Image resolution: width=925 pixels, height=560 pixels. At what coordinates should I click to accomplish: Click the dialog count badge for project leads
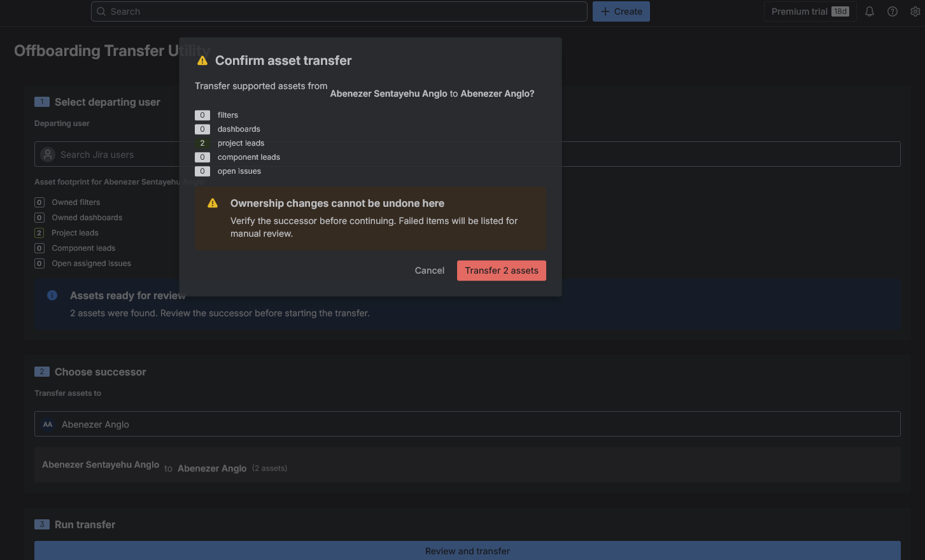coord(202,143)
